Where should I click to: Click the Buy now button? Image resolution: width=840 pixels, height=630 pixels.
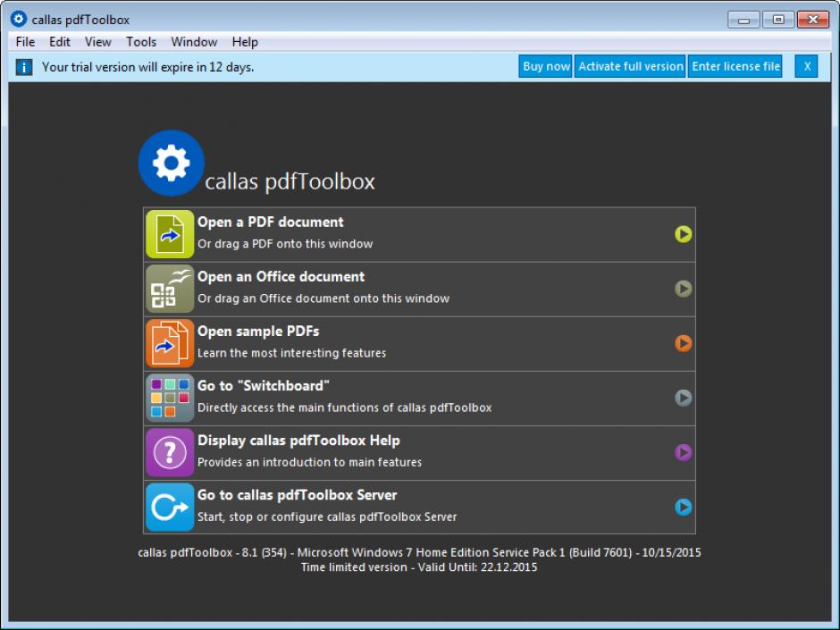click(546, 66)
